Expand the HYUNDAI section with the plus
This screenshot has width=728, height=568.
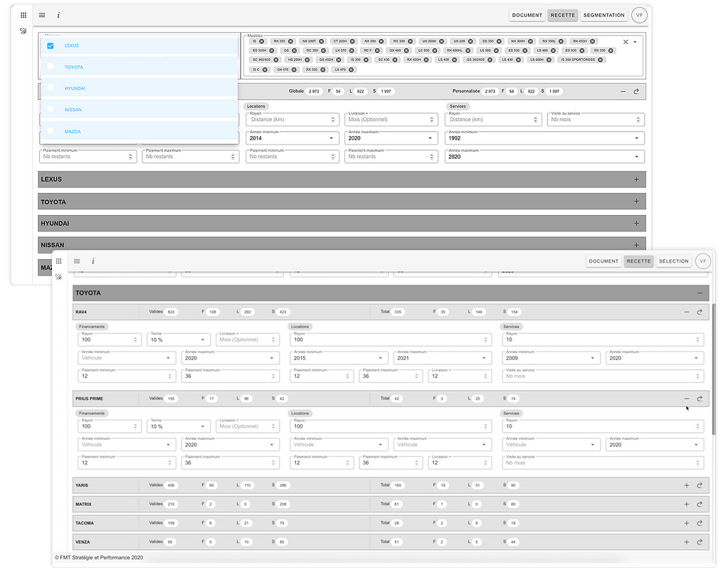636,223
